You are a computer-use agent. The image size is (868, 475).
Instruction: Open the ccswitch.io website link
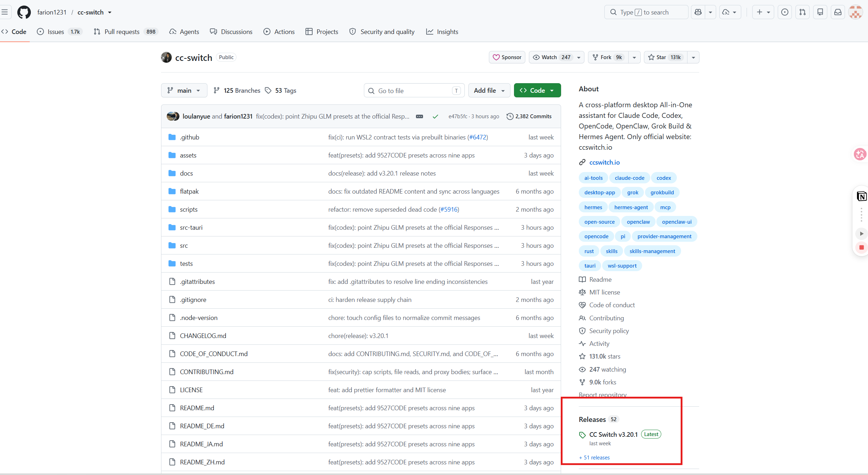tap(605, 162)
